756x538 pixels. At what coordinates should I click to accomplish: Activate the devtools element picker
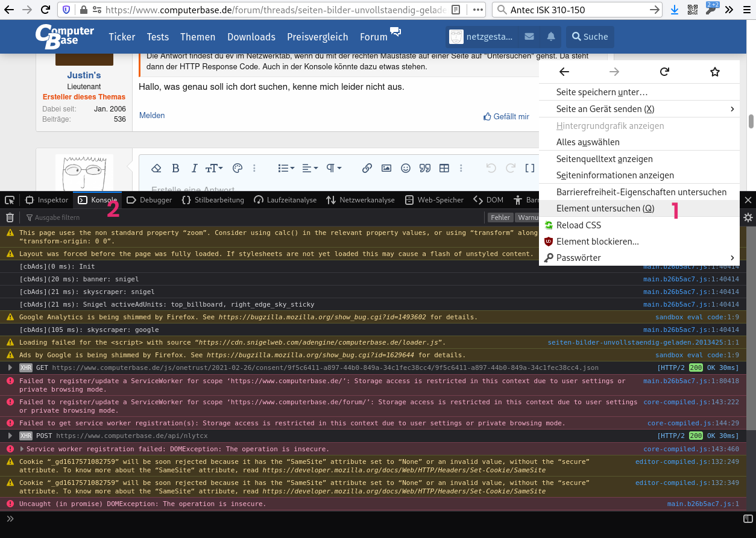[x=9, y=200]
